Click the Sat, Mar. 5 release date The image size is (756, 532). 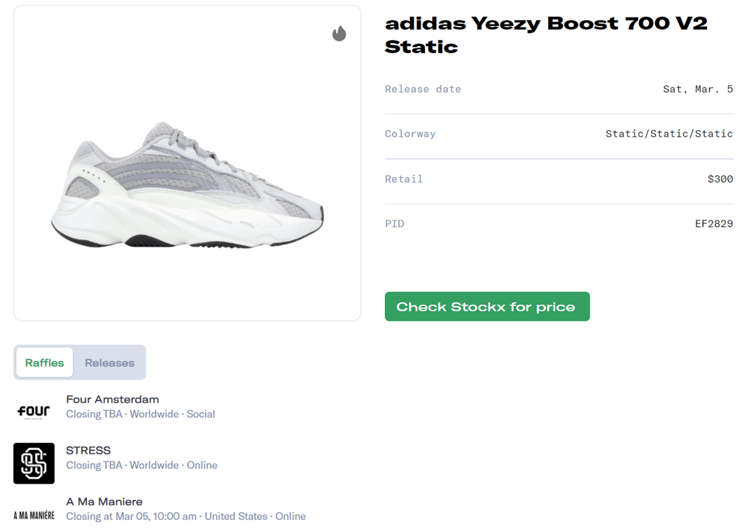[x=698, y=89]
